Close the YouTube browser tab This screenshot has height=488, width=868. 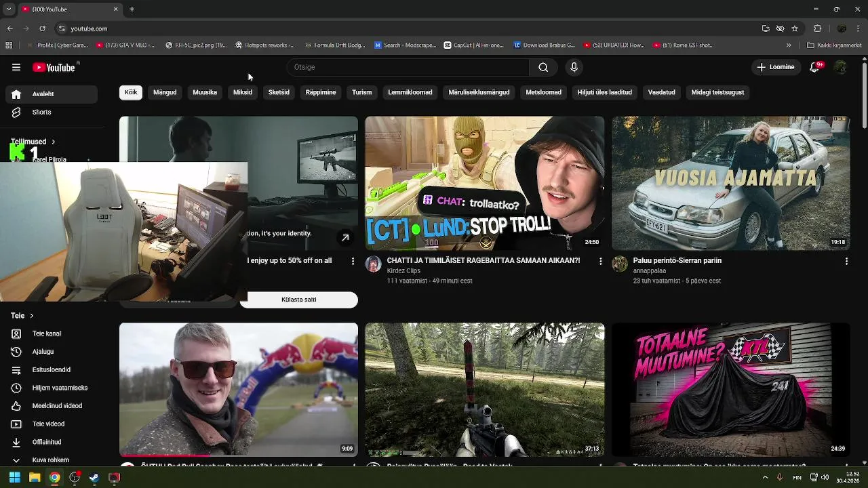[115, 9]
